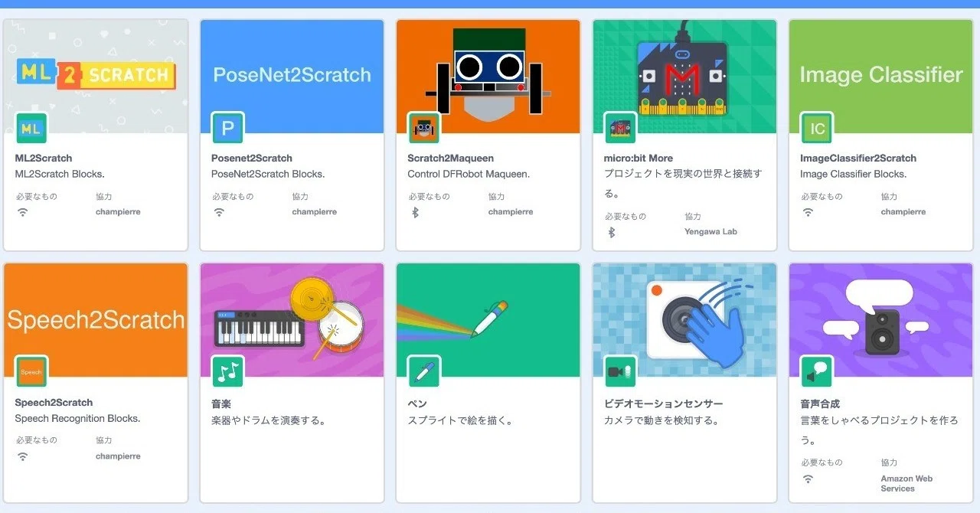Select the rainbow pen banner image
This screenshot has width=980, height=513.
point(488,320)
